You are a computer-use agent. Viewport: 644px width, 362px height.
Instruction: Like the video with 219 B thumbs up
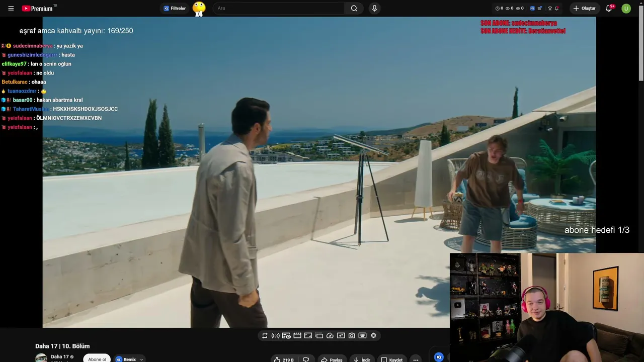pos(284,359)
